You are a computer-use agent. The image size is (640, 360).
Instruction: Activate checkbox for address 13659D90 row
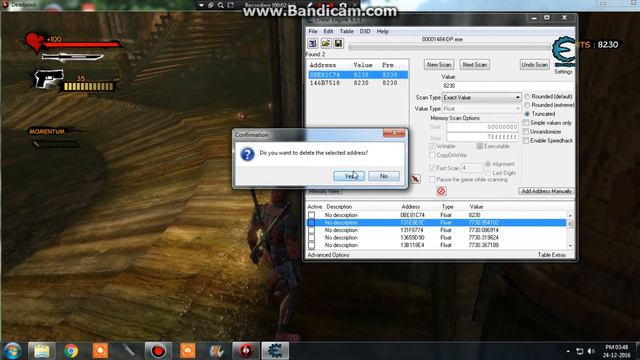click(x=311, y=238)
